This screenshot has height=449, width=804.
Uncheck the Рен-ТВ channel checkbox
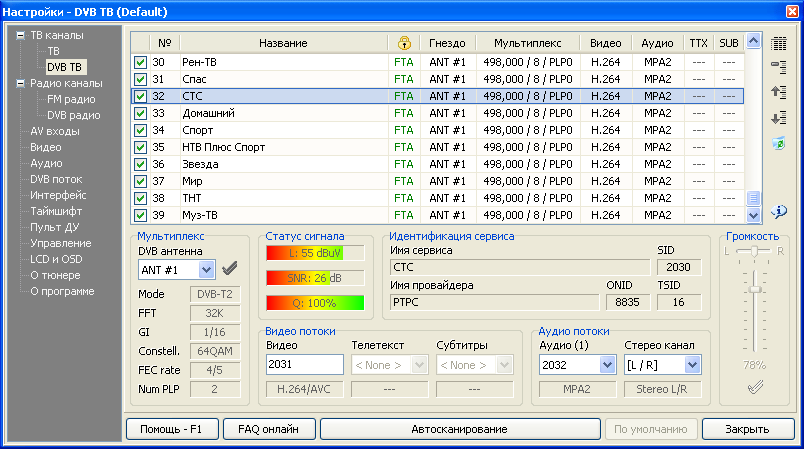point(141,62)
